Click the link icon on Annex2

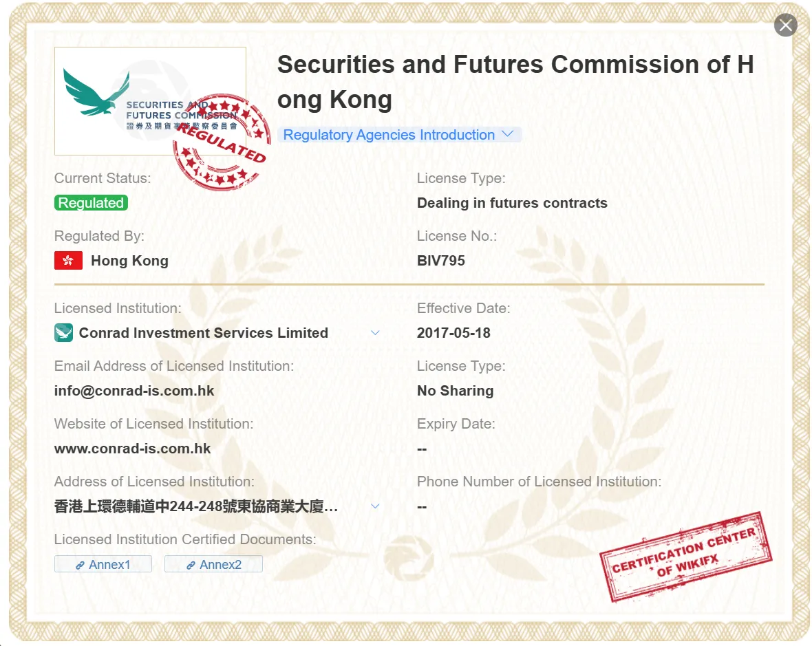click(191, 566)
